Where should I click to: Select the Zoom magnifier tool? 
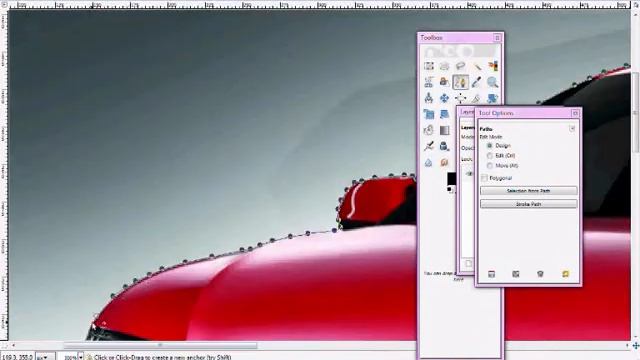coord(493,82)
